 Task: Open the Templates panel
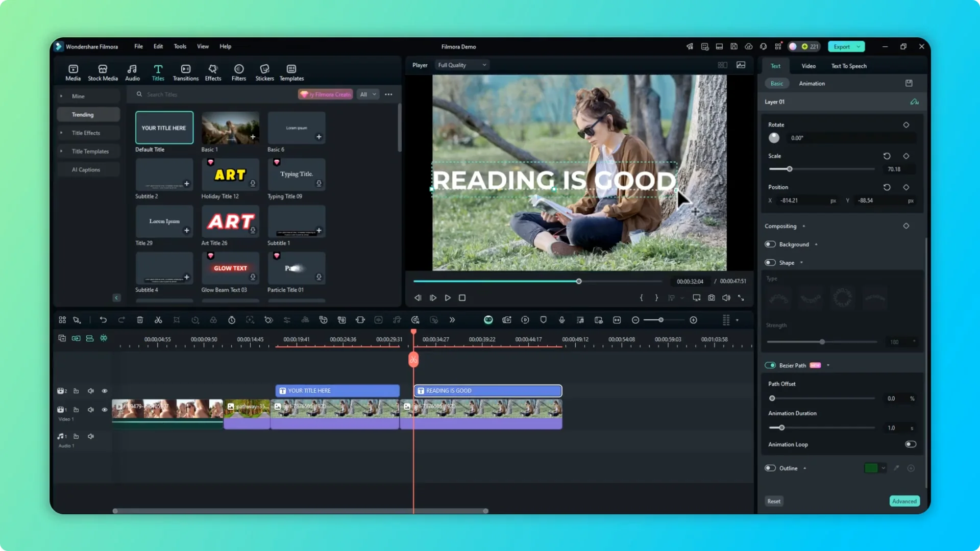[x=291, y=72]
